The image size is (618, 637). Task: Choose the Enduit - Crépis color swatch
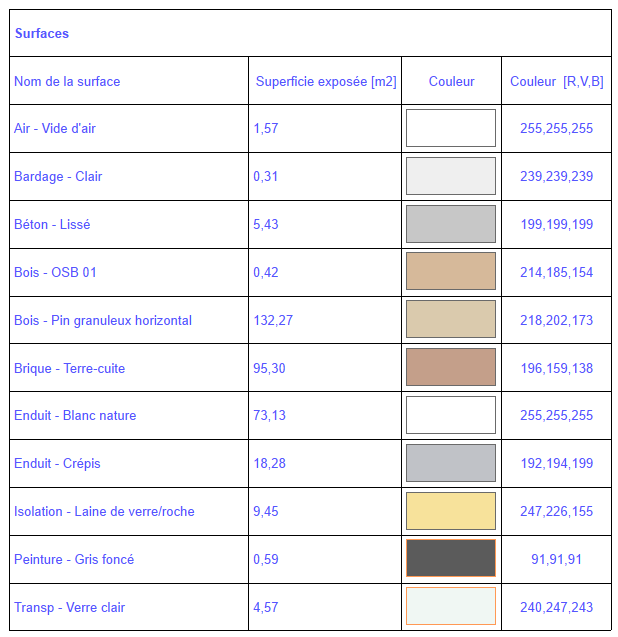[450, 463]
